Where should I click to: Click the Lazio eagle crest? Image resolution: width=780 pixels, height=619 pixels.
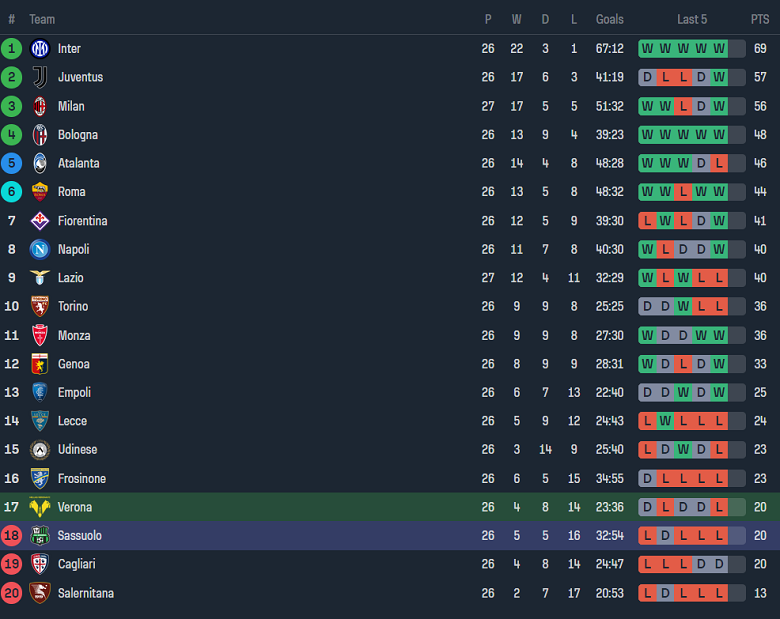pyautogui.click(x=40, y=278)
